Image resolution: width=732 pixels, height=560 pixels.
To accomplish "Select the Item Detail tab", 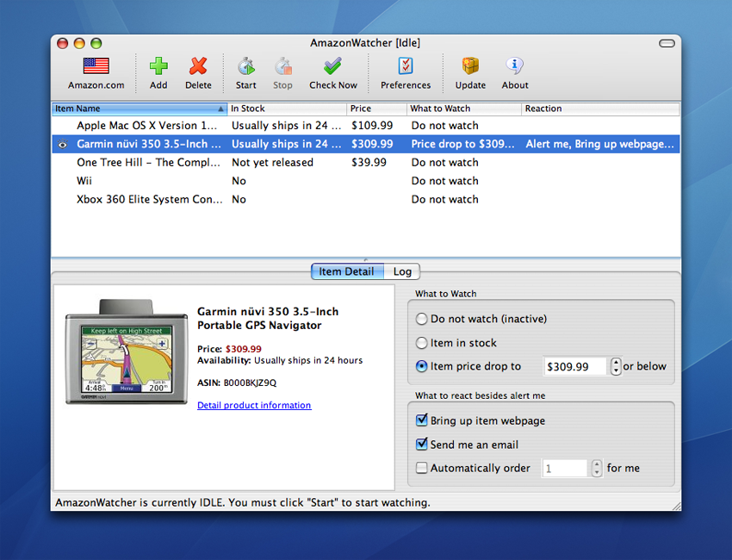I will 347,271.
